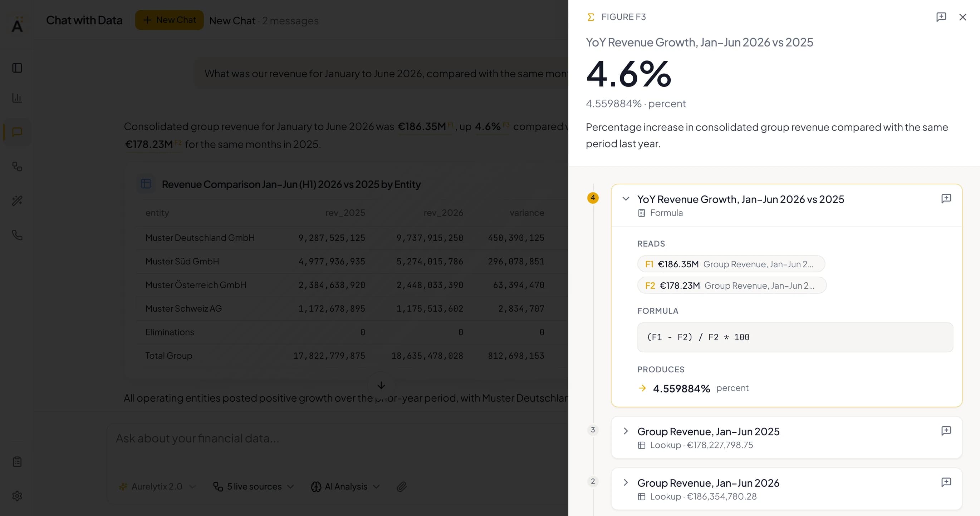Viewport: 980px width, 516px height.
Task: Open the clipboard sidebar icon
Action: click(17, 462)
